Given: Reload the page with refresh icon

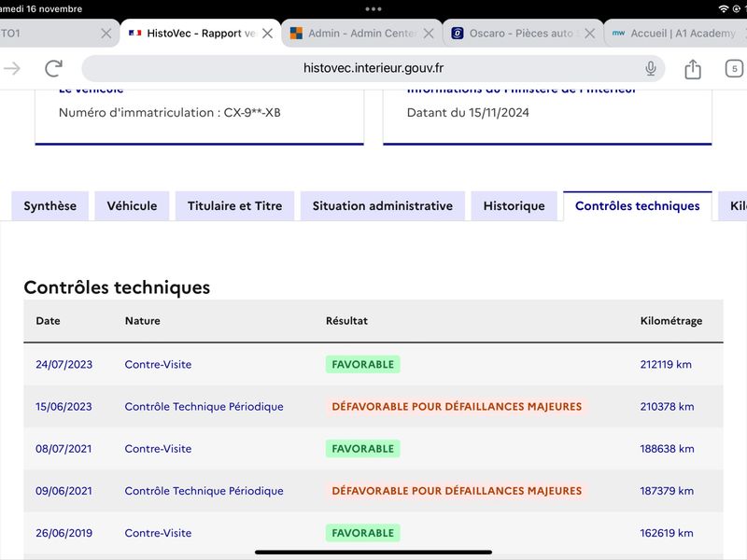Looking at the screenshot, I should [x=54, y=68].
